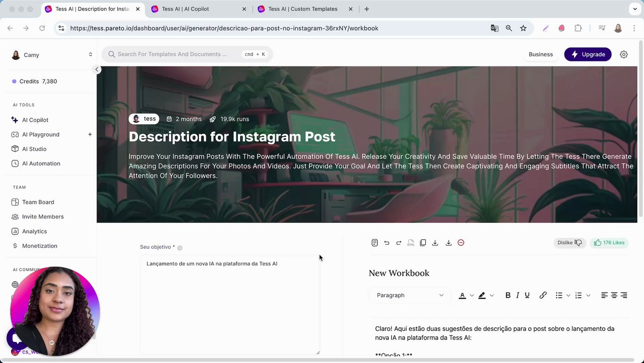Open the document notes icon in workbook toolbar
Screen dimensions: 644x363
click(374, 243)
